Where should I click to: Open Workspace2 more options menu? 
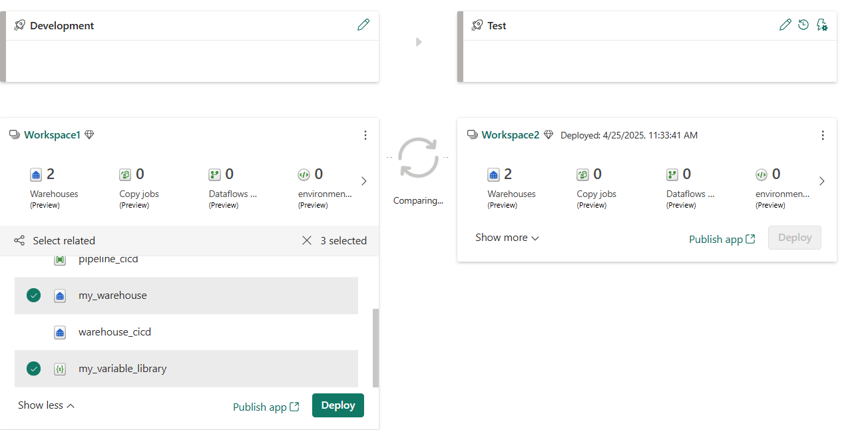pos(822,135)
